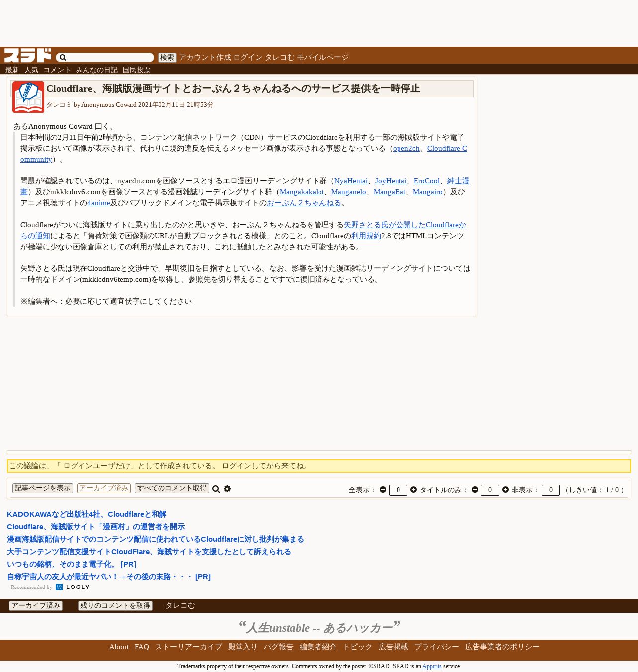The height and width of the screenshot is (672, 638).
Task: Open the MangaBat link
Action: (390, 192)
